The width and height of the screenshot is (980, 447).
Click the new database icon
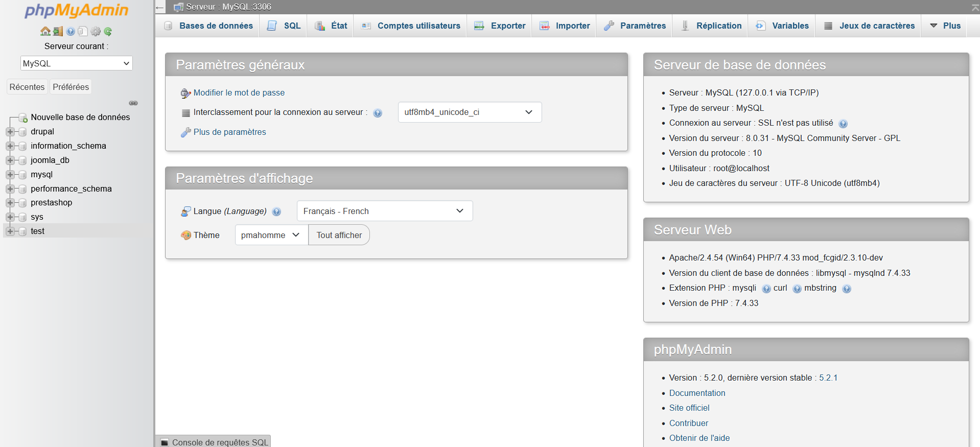23,118
